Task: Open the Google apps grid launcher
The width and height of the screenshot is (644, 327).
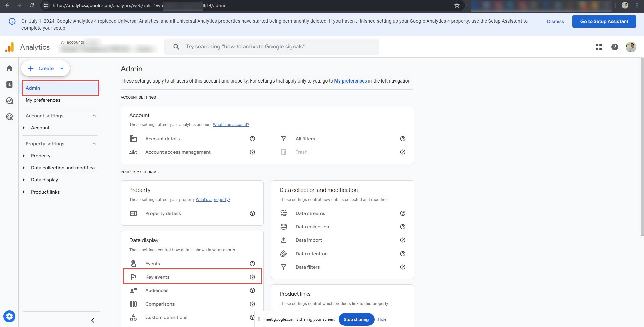Action: (x=599, y=47)
